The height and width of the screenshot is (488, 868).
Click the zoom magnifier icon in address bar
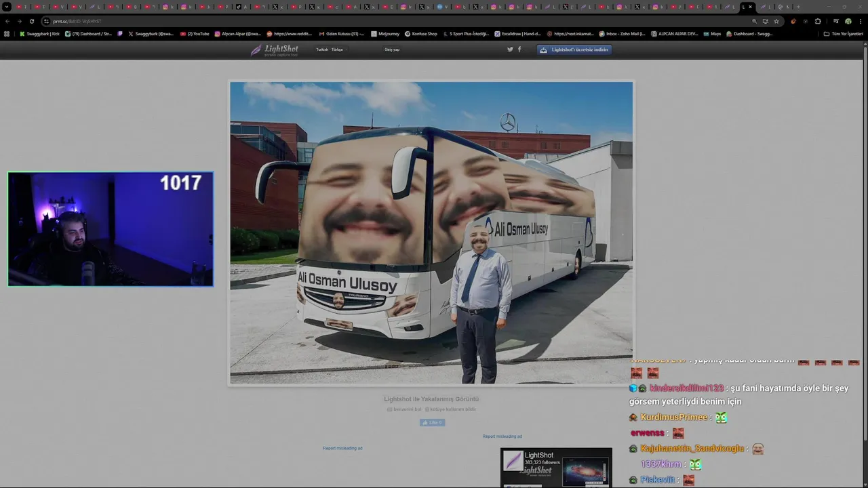click(754, 21)
